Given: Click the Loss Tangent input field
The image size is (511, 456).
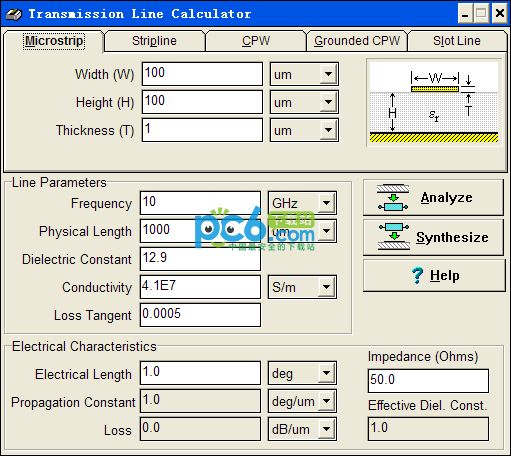Looking at the screenshot, I should (200, 315).
